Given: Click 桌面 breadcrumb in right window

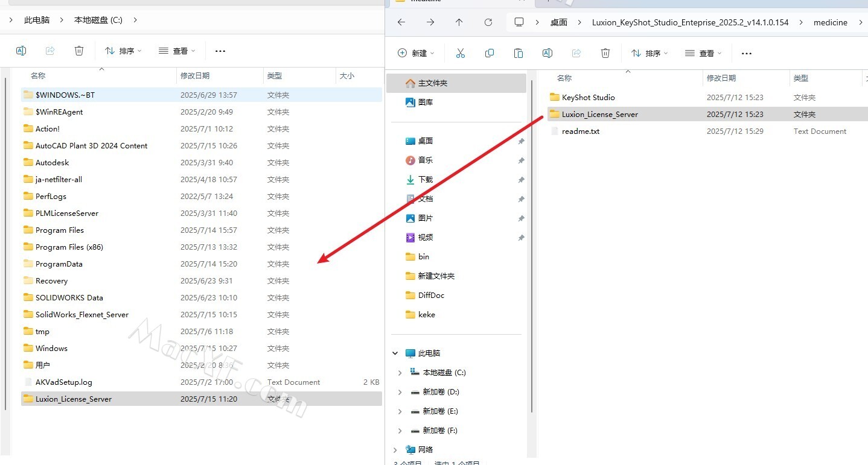Looking at the screenshot, I should (559, 22).
